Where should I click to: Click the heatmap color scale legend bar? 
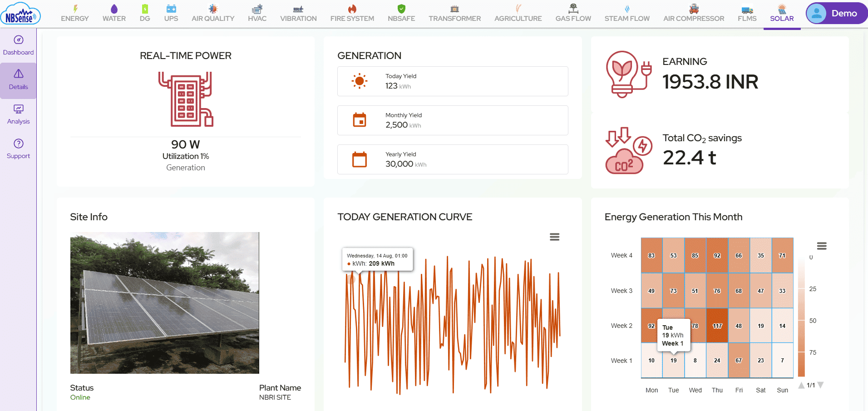801,317
